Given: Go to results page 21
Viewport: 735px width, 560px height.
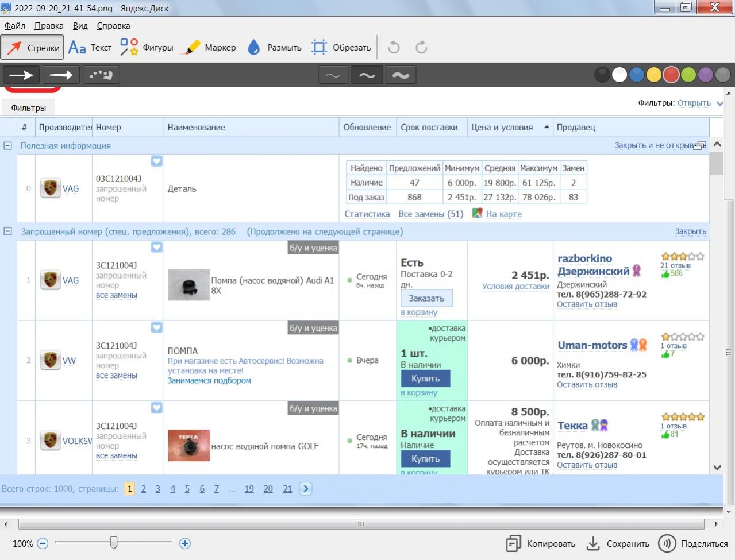Looking at the screenshot, I should (287, 489).
